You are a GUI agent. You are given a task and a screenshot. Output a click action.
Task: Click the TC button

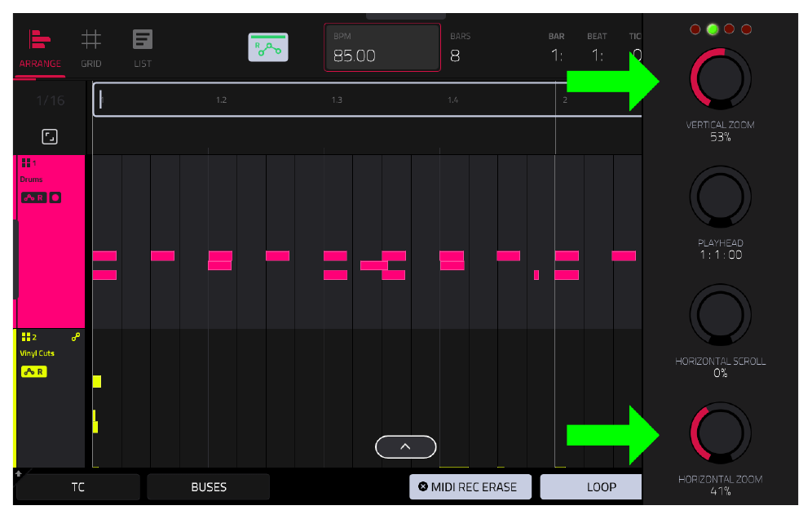(78, 487)
